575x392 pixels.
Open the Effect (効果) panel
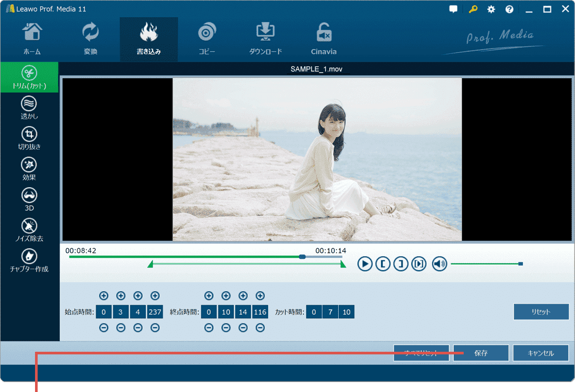[x=29, y=169]
